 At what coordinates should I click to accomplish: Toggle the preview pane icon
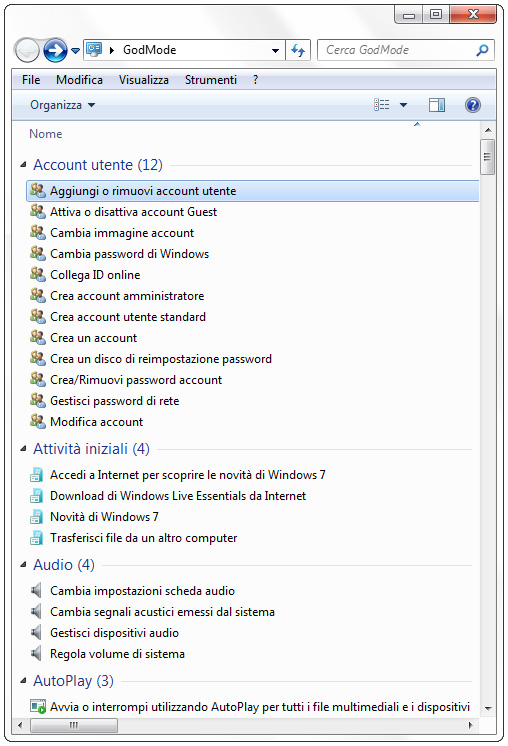[x=437, y=105]
